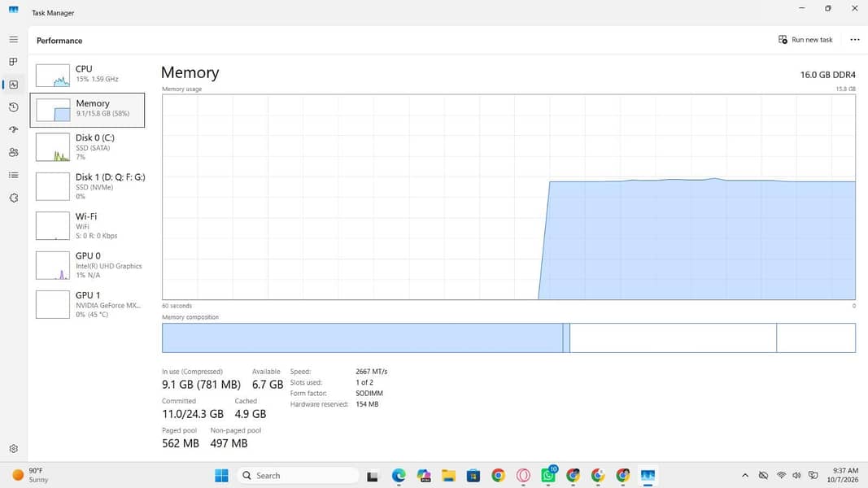This screenshot has width=868, height=488.
Task: Click the "154 MB" hardware reserved value
Action: (x=367, y=404)
